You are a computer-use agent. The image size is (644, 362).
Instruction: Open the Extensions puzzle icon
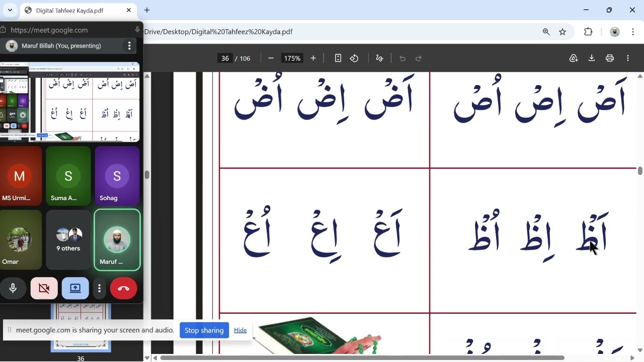[588, 32]
